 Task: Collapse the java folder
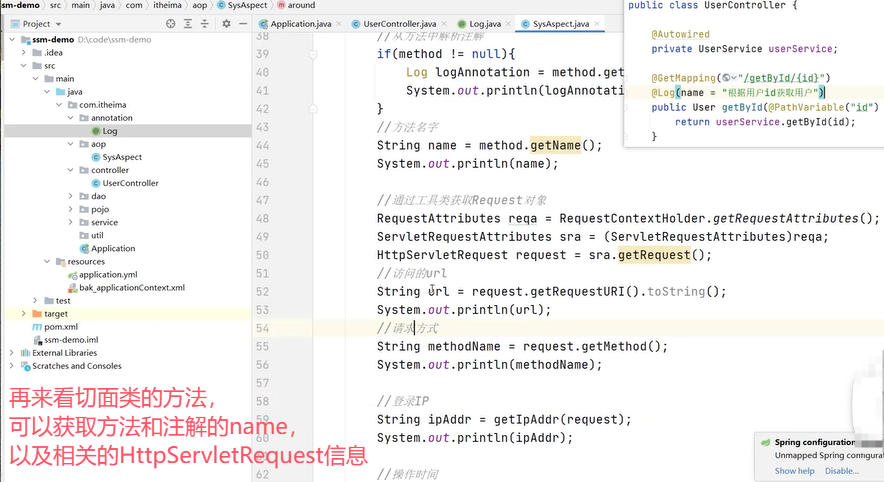point(47,91)
